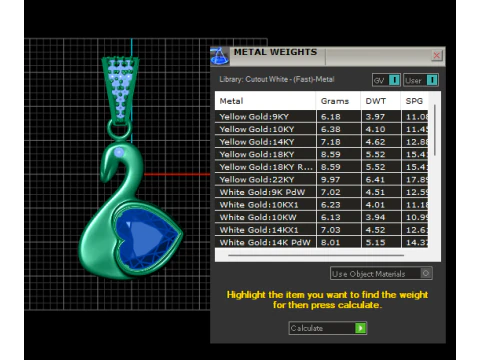Sort by the Metal column header

point(265,101)
